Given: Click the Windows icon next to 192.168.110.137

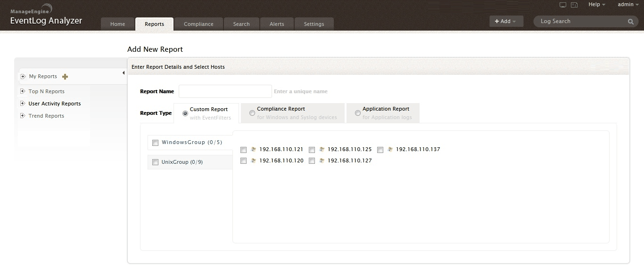Looking at the screenshot, I should (x=390, y=149).
